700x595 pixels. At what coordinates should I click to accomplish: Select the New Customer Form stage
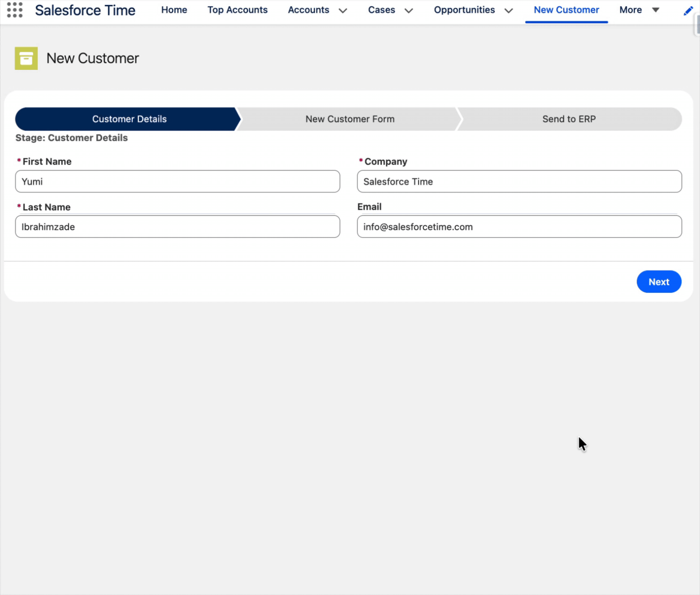[350, 119]
